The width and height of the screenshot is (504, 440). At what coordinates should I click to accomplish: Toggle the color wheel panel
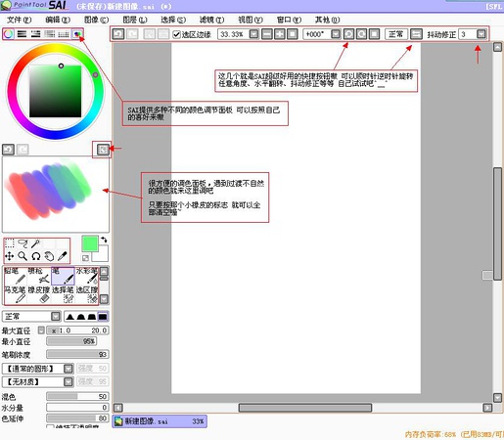[x=9, y=34]
